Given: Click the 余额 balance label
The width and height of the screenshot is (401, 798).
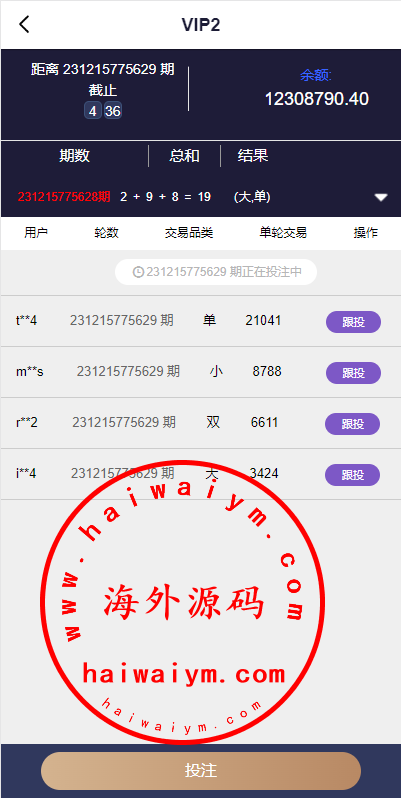Looking at the screenshot, I should [316, 76].
